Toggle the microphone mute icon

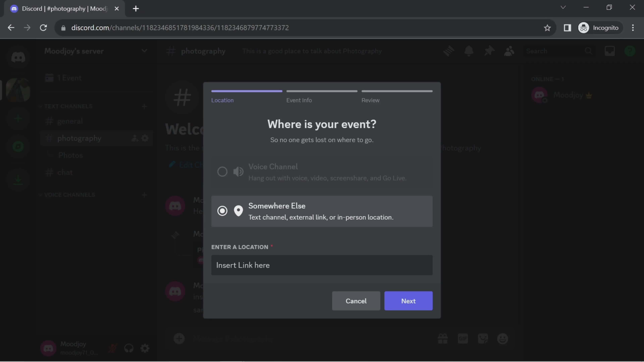[x=113, y=348]
